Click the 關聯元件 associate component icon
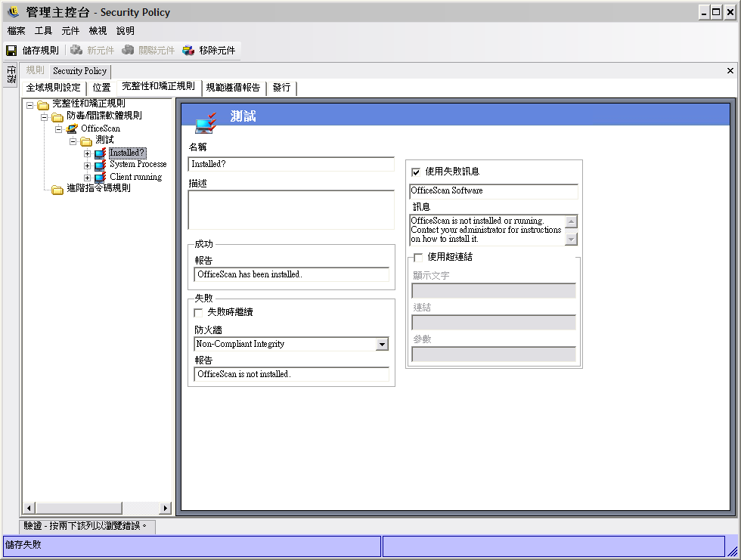 pos(128,50)
